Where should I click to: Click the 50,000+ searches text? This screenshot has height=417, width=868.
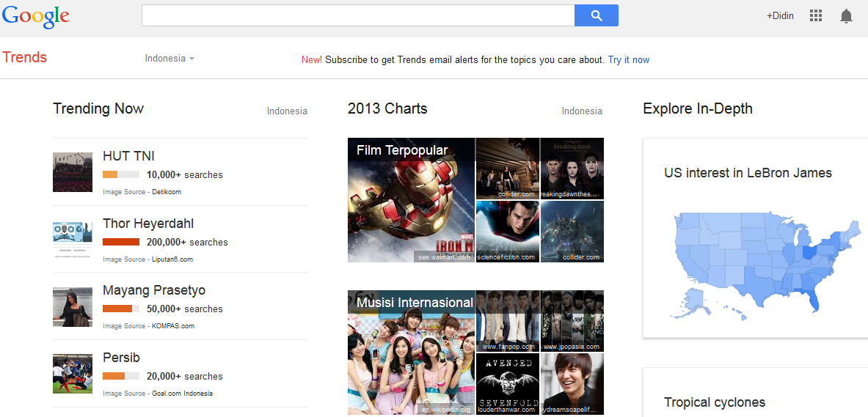click(184, 309)
